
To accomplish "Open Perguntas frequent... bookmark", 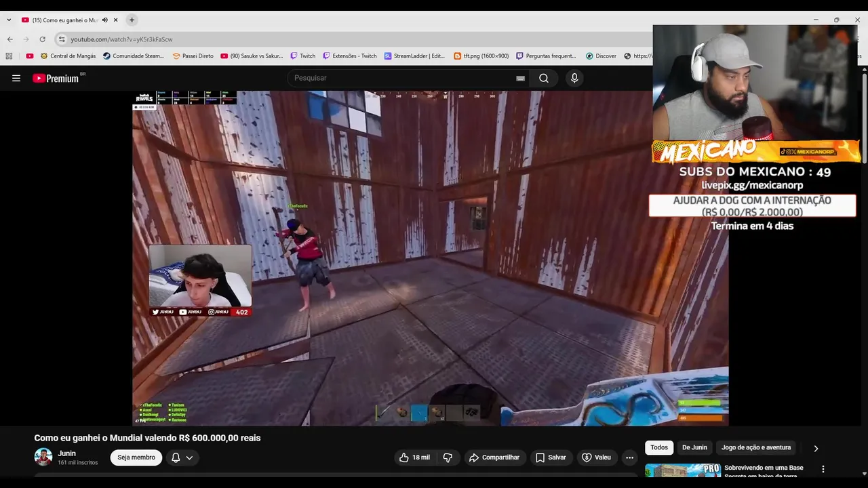I will tap(547, 56).
